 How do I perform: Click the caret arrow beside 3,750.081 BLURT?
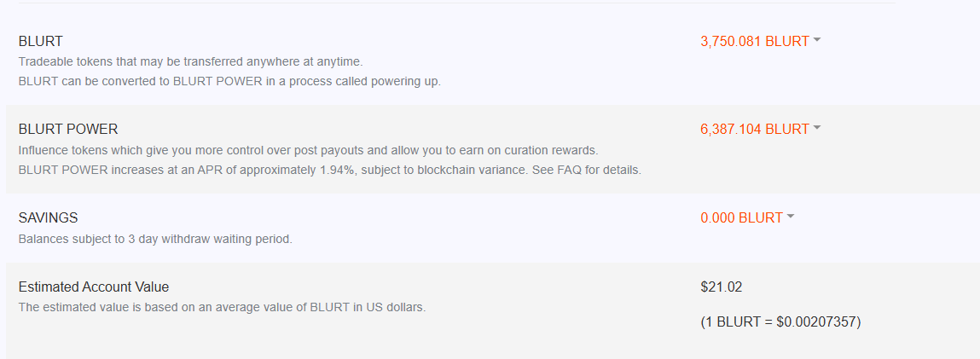pyautogui.click(x=817, y=40)
